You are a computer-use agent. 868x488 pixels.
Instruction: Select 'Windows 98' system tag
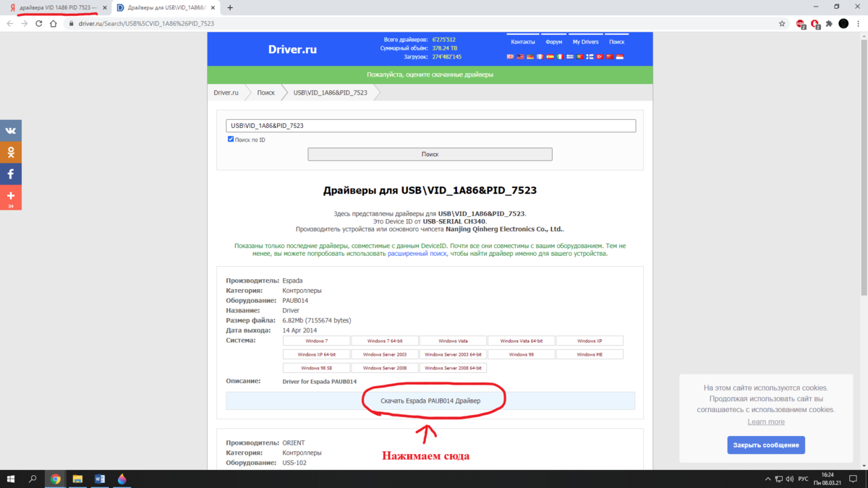[521, 354]
